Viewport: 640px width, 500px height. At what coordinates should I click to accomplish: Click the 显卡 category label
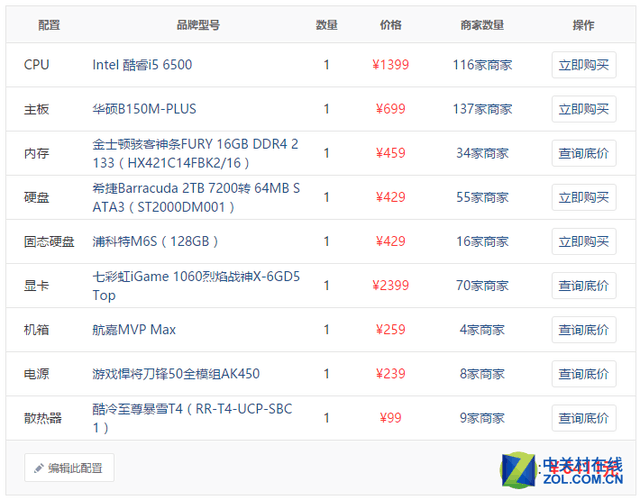[36, 285]
